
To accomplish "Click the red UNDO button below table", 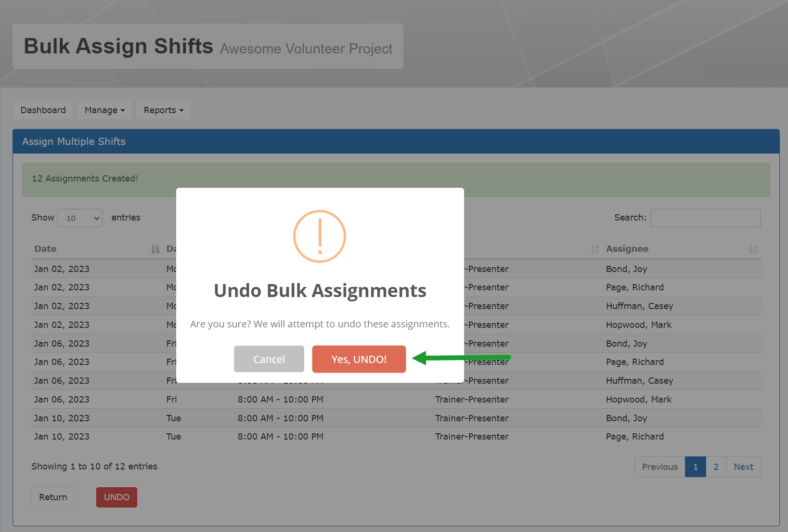I will [116, 497].
